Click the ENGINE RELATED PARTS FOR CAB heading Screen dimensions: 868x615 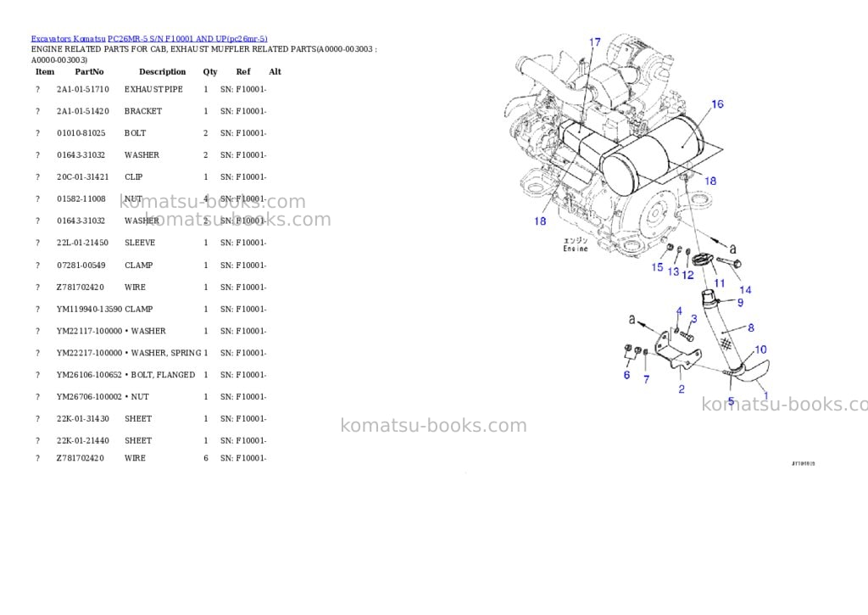tap(203, 54)
